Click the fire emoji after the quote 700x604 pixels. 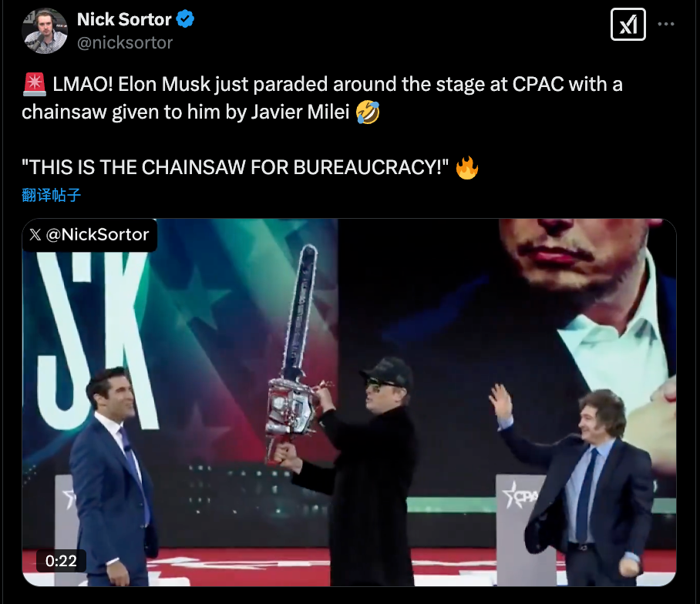pyautogui.click(x=467, y=167)
